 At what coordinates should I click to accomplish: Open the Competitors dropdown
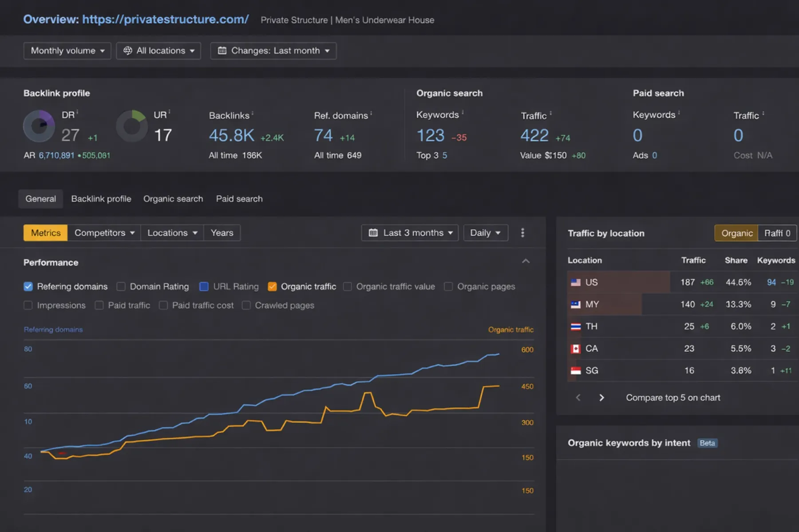(104, 233)
